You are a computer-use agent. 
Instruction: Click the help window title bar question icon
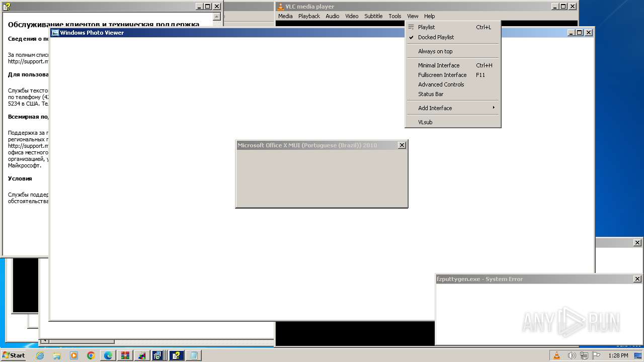[x=7, y=7]
